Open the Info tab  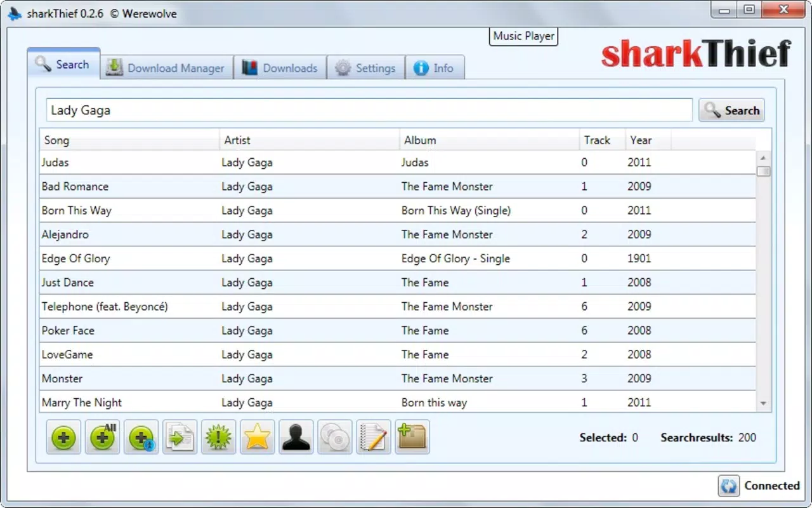pos(435,68)
